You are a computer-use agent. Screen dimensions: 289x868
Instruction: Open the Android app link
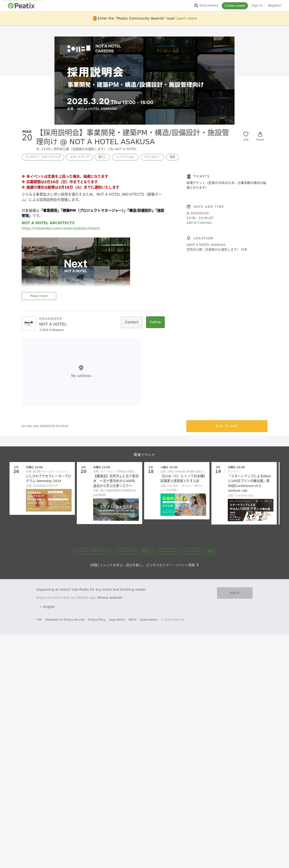116,598
